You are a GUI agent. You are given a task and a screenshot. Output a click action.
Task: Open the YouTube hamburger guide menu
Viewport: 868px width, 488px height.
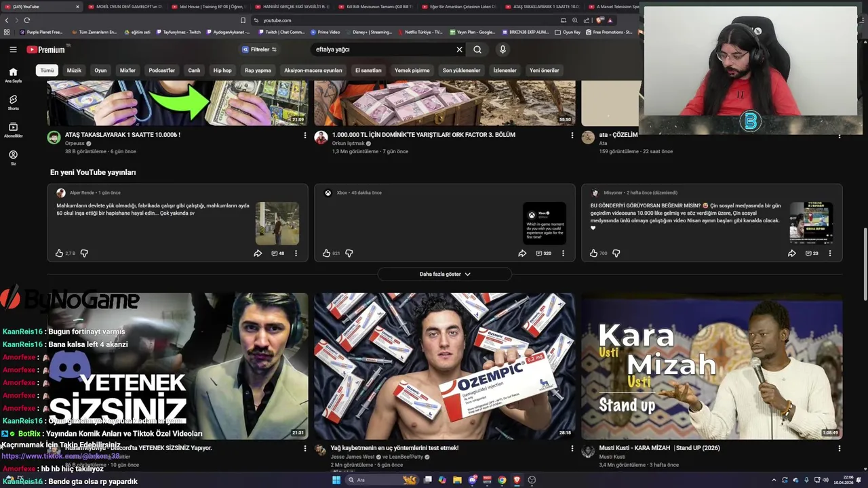pos(13,49)
